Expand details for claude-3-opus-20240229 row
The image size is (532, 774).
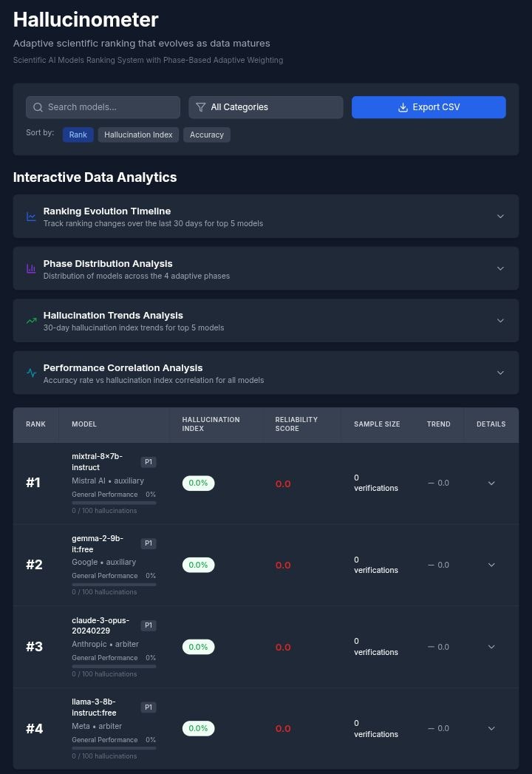coord(491,647)
